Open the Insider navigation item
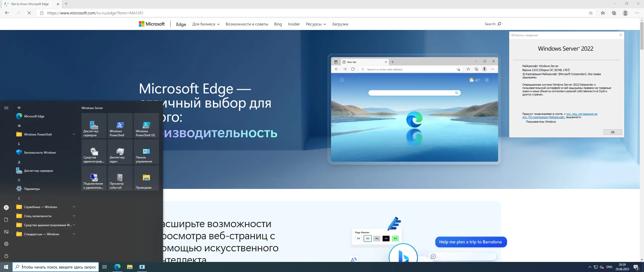 [294, 24]
